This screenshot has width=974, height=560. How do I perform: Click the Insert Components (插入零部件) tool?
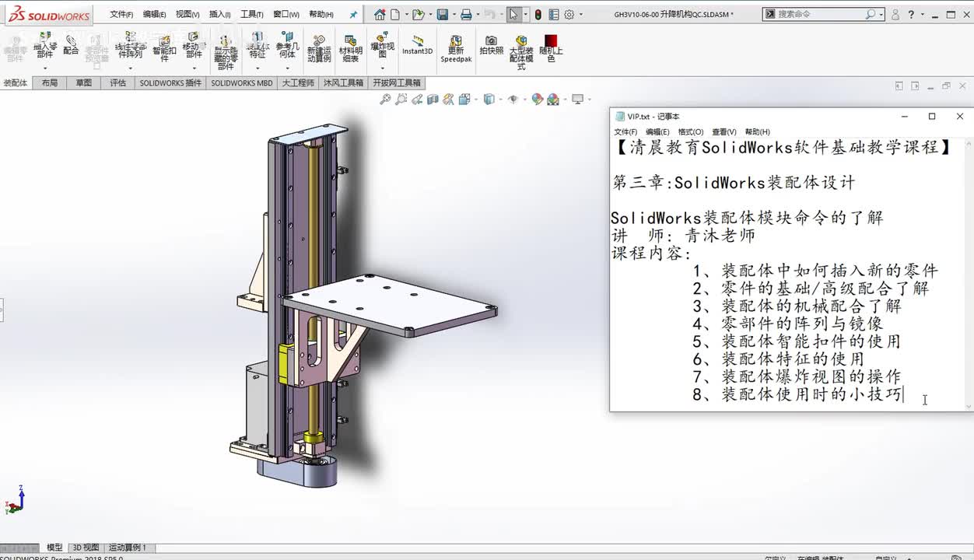pos(45,45)
